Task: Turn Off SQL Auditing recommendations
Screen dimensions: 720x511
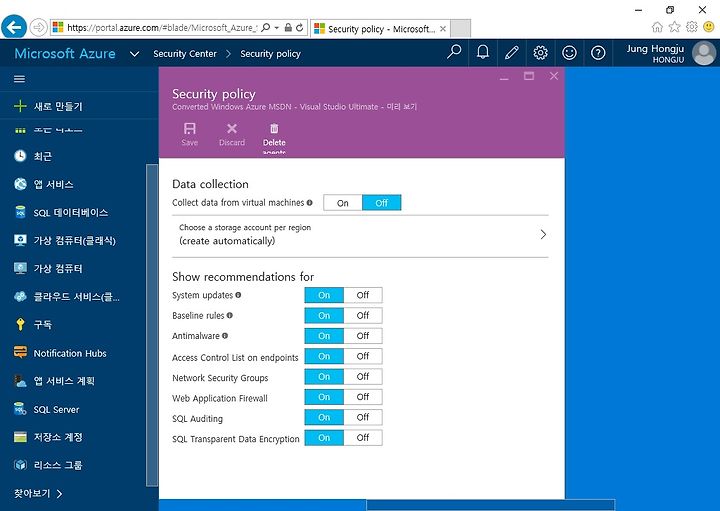Action: [x=363, y=417]
